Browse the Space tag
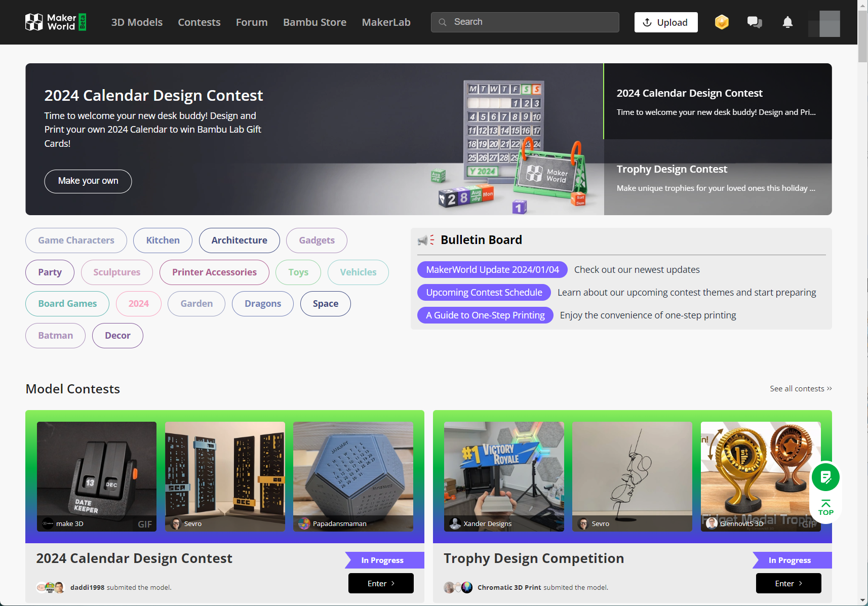The height and width of the screenshot is (606, 868). pyautogui.click(x=325, y=304)
